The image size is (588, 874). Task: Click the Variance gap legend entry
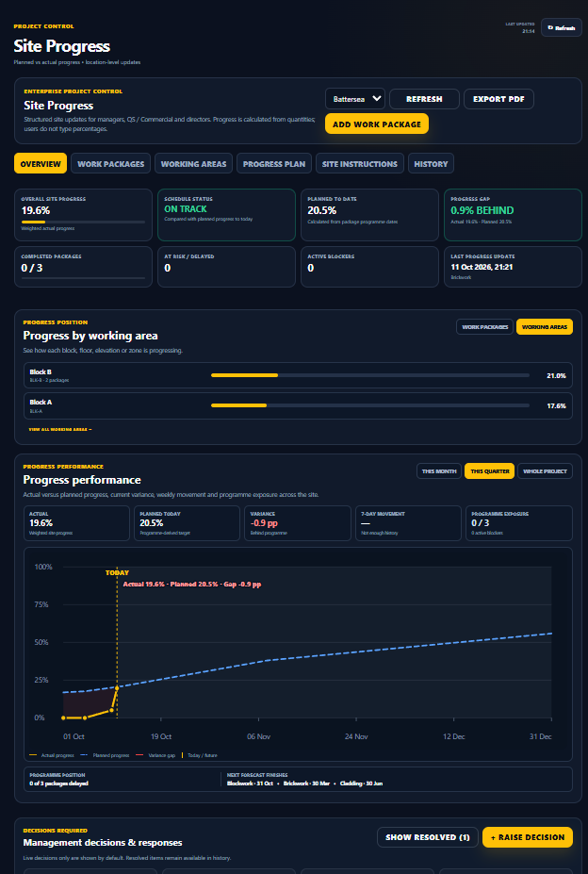coord(155,755)
